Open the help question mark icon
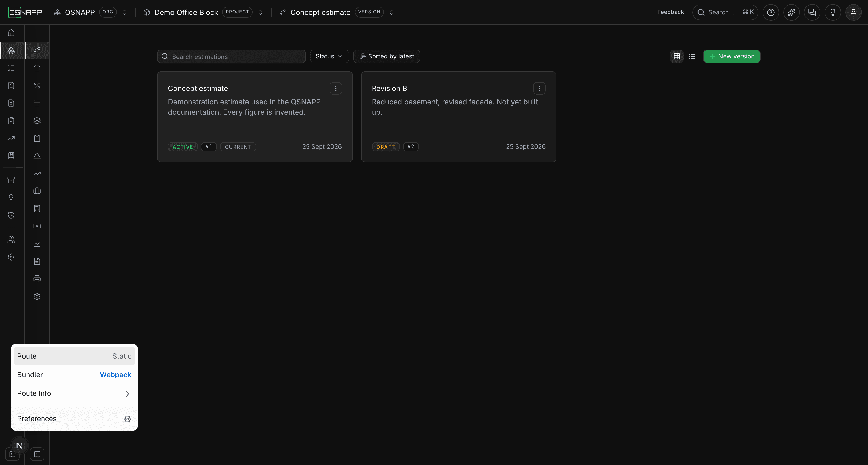The height and width of the screenshot is (465, 868). 771,12
